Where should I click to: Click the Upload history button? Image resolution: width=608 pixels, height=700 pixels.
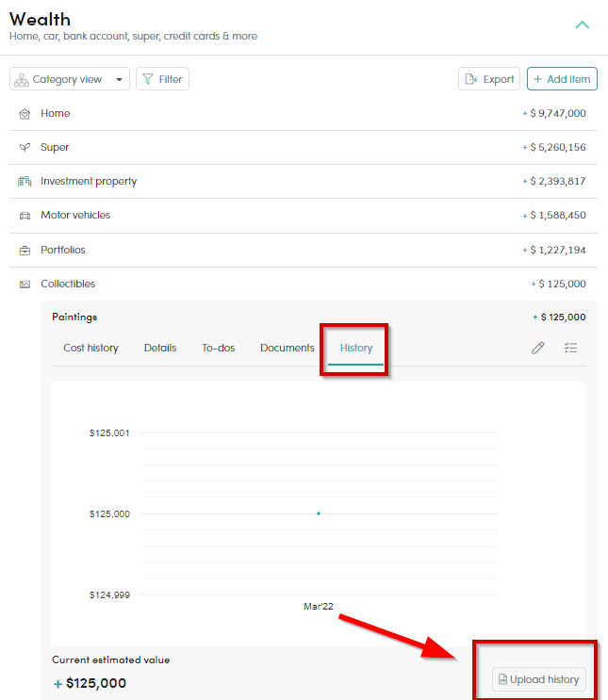click(539, 679)
